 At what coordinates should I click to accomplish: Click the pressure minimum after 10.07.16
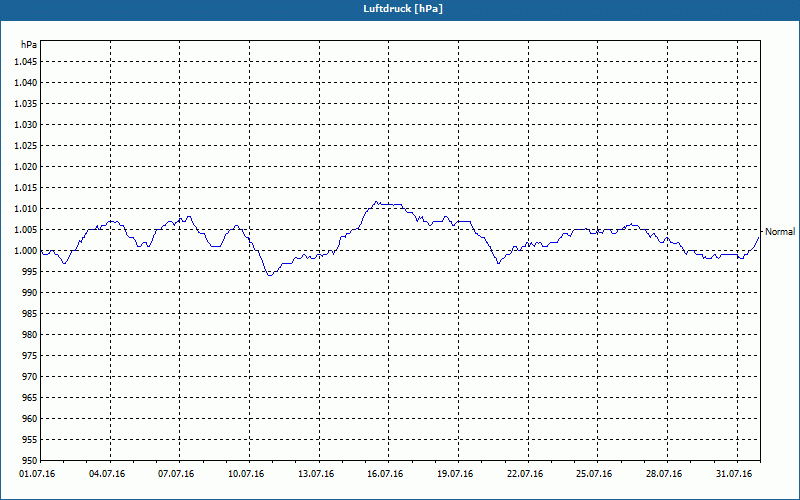[x=270, y=275]
